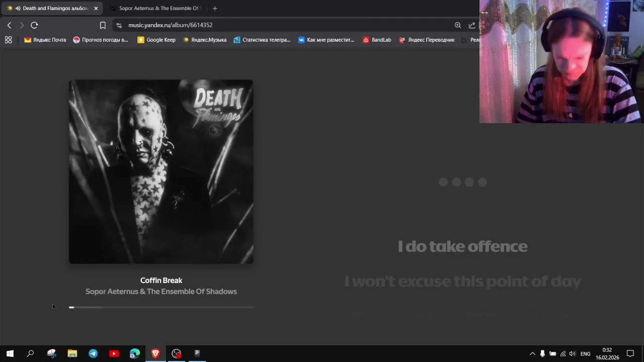Seek on the track progress bar
This screenshot has width=644, height=362.
[161, 307]
